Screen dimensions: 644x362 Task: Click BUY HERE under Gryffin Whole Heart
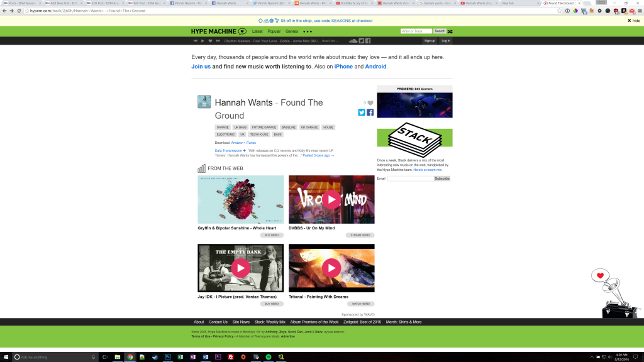tap(272, 235)
